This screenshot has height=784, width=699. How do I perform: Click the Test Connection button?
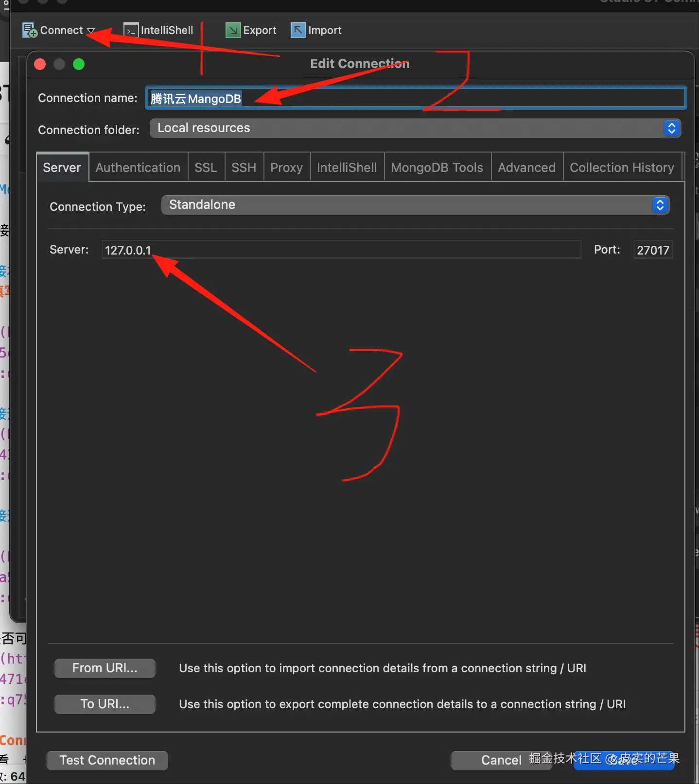click(x=107, y=760)
